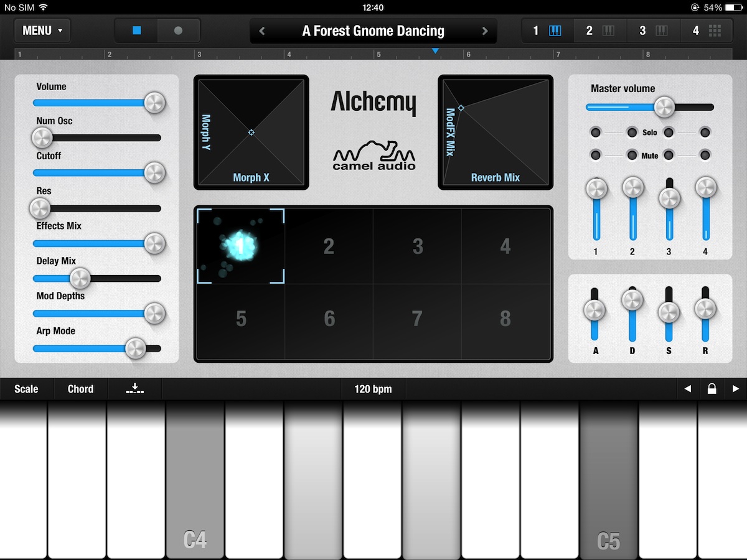747x560 pixels.
Task: Click the Attack (A) envelope fader knob
Action: 594,309
